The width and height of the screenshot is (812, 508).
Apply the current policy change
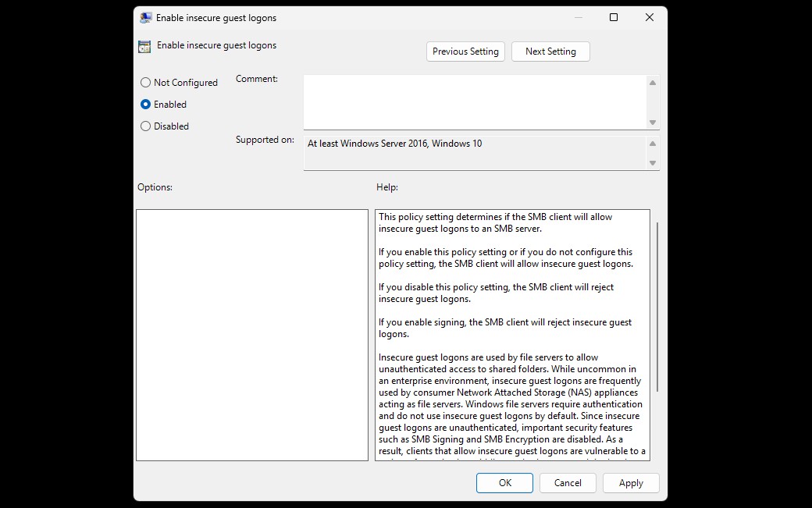point(631,483)
